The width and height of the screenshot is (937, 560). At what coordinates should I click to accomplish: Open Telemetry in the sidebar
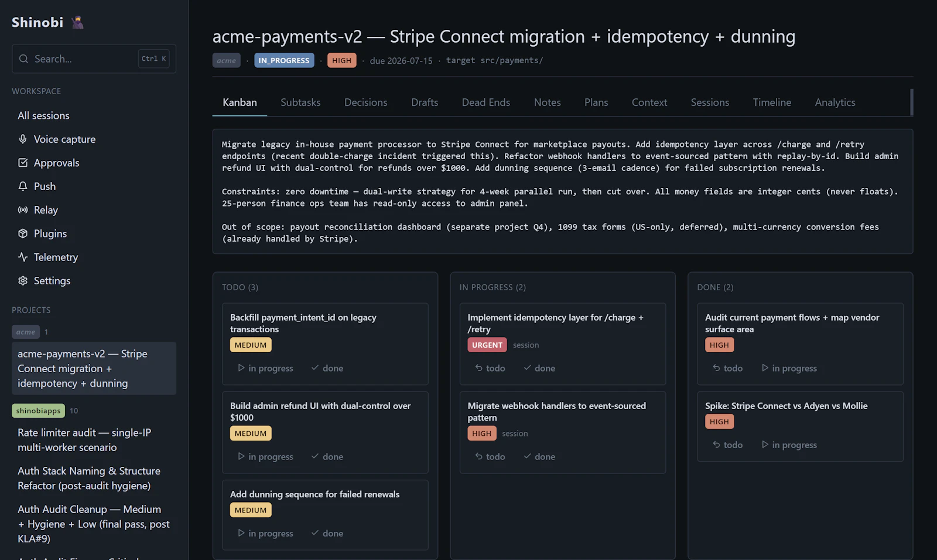pyautogui.click(x=94, y=257)
